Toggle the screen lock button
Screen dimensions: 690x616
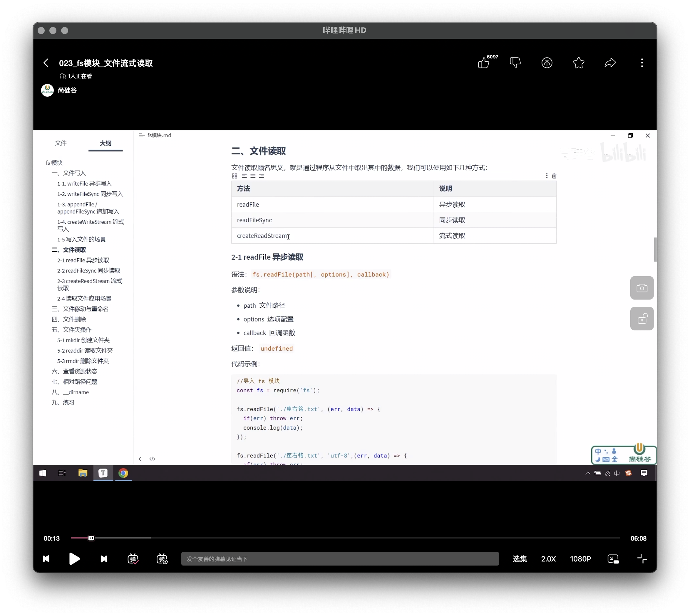click(642, 319)
